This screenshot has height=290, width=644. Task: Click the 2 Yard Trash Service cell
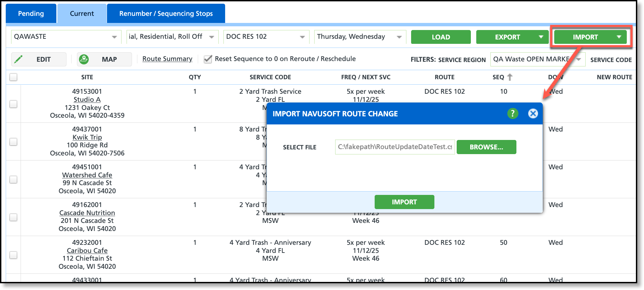pyautogui.click(x=270, y=91)
